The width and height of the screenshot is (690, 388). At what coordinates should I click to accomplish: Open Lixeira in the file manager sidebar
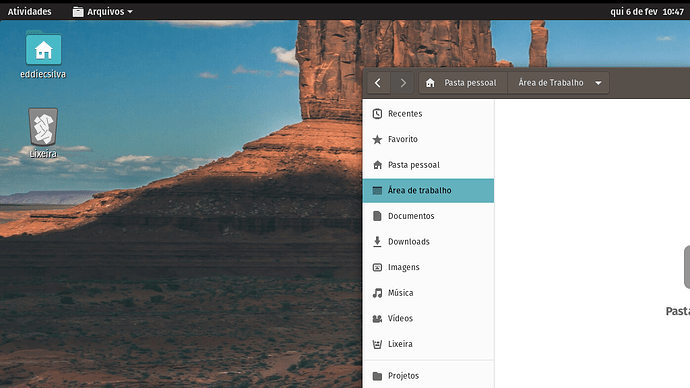(428, 344)
